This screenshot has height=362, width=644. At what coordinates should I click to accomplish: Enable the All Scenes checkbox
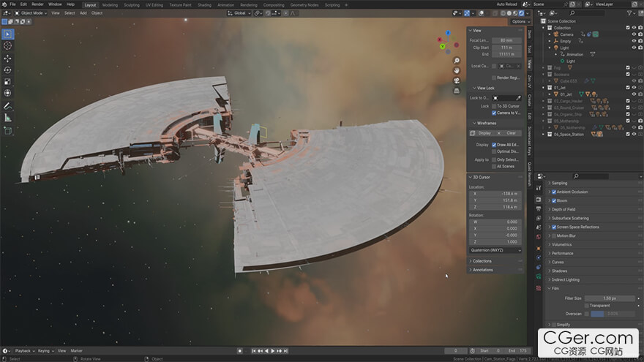[494, 166]
